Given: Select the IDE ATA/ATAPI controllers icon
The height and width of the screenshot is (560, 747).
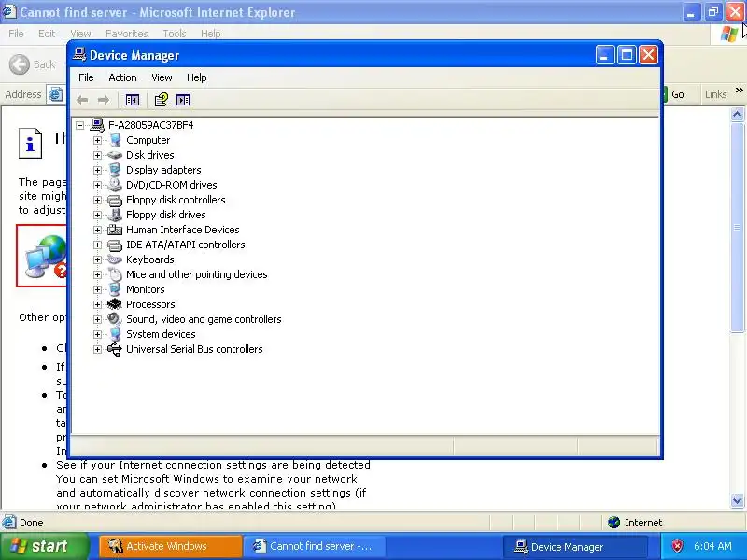Looking at the screenshot, I should 115,245.
